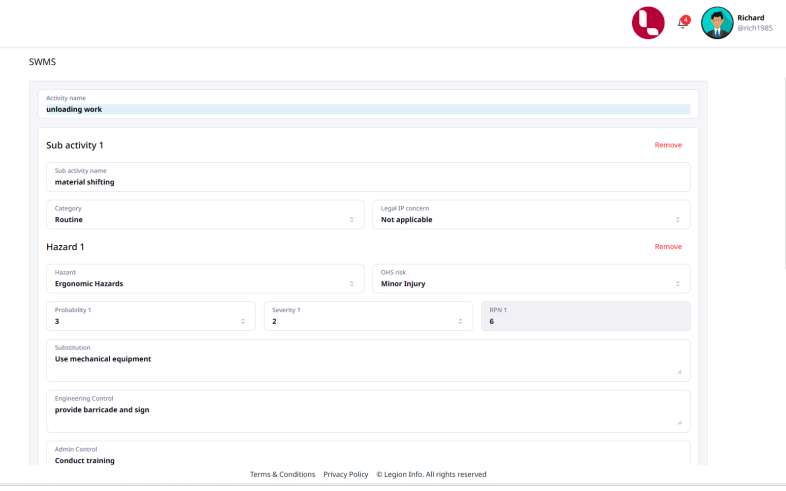Screen dimensions: 786x491
Task: Remove Sub activity 1
Action: [x=668, y=145]
